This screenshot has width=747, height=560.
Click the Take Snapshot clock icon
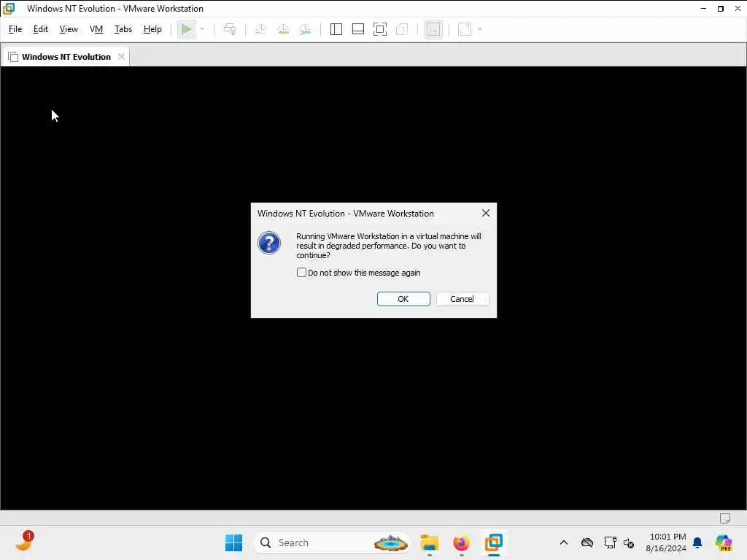260,29
